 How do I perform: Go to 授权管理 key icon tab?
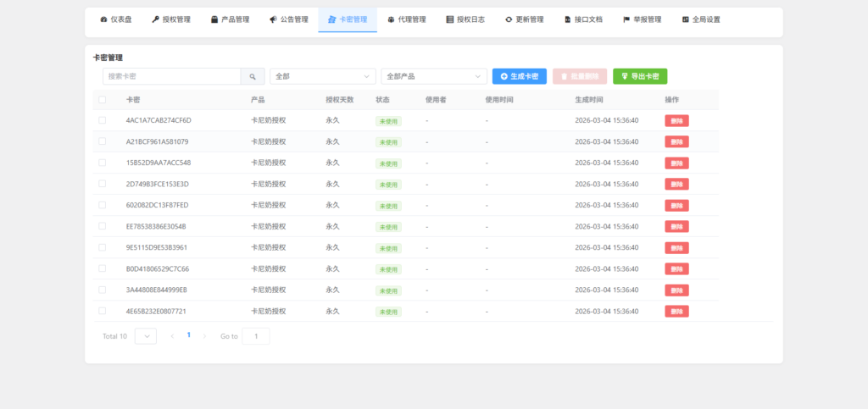click(x=171, y=19)
